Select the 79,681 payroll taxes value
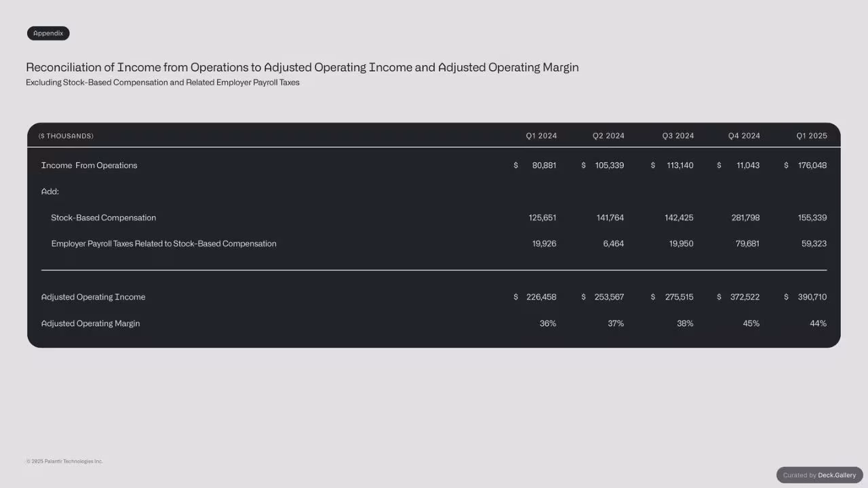This screenshot has height=488, width=868. [747, 244]
